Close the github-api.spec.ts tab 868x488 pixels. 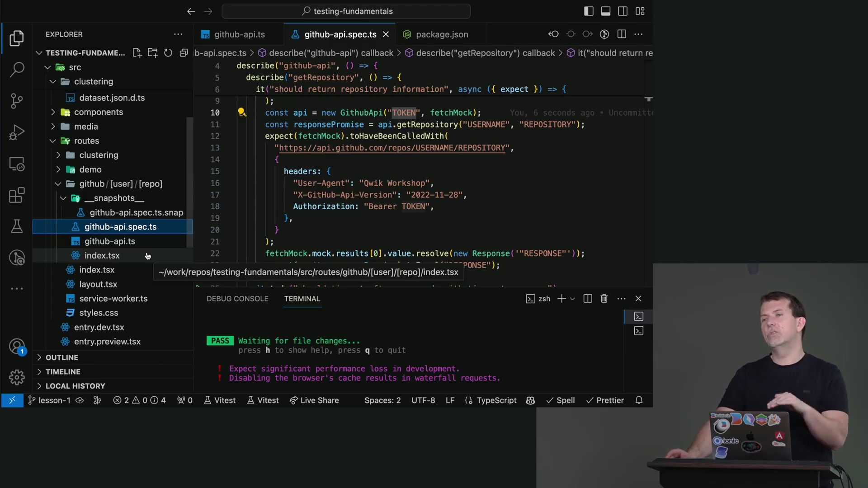(x=386, y=34)
